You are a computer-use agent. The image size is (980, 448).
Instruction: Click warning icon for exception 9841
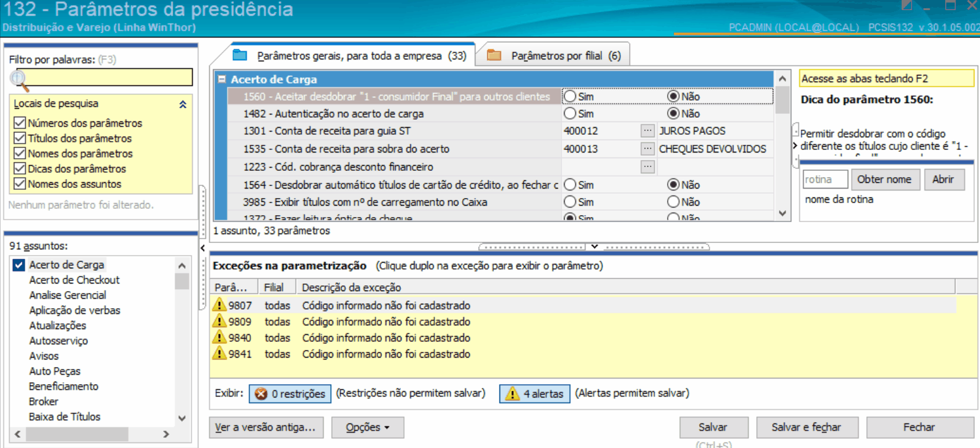219,354
